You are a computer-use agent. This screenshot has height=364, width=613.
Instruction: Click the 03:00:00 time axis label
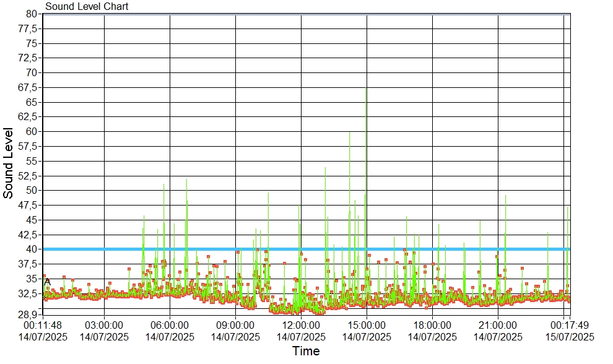tap(104, 324)
